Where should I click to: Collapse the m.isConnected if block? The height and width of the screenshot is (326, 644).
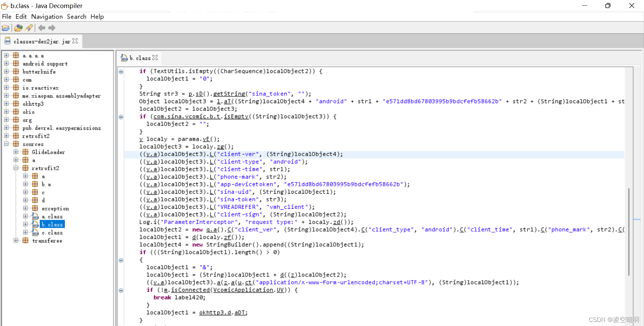click(121, 290)
